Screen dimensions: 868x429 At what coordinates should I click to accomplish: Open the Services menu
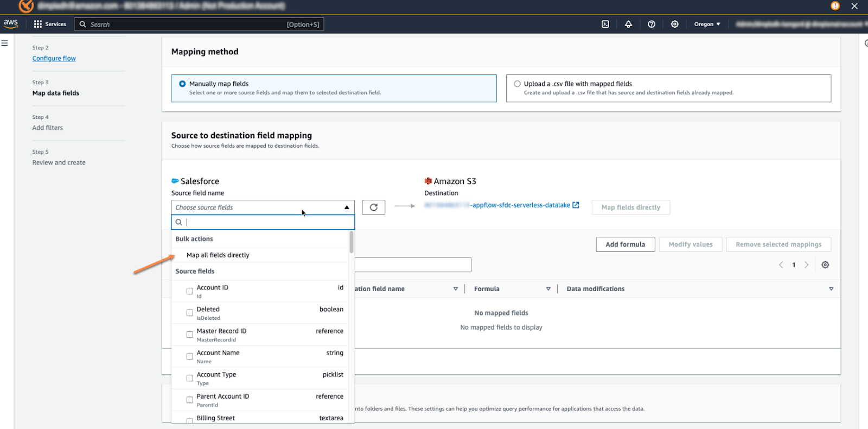click(x=50, y=24)
